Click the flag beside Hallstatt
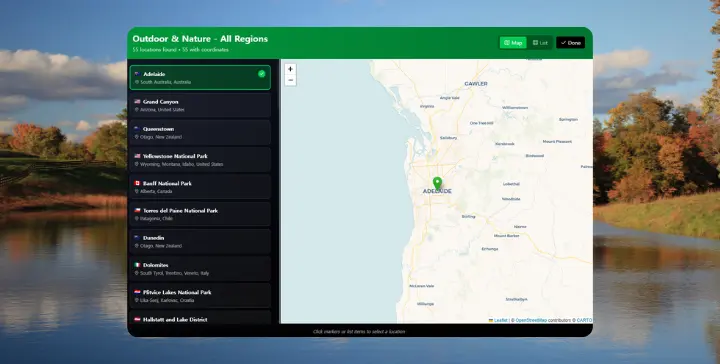720x364 pixels. click(137, 319)
